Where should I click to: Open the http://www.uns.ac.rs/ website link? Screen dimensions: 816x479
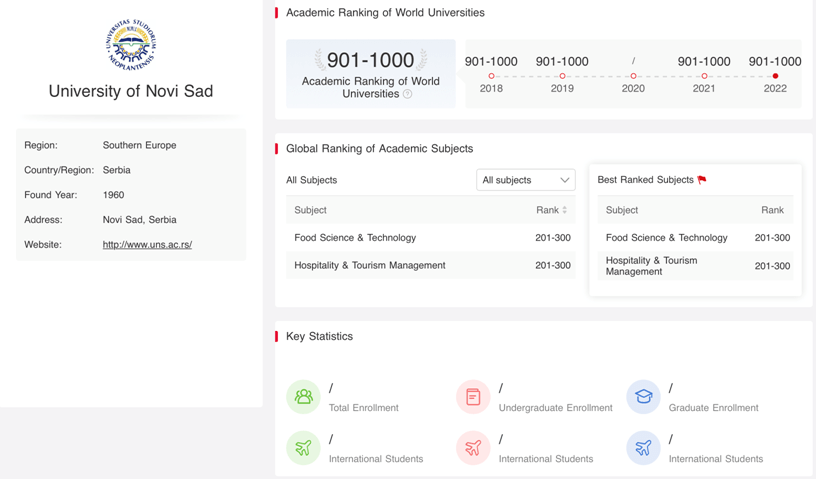[147, 244]
